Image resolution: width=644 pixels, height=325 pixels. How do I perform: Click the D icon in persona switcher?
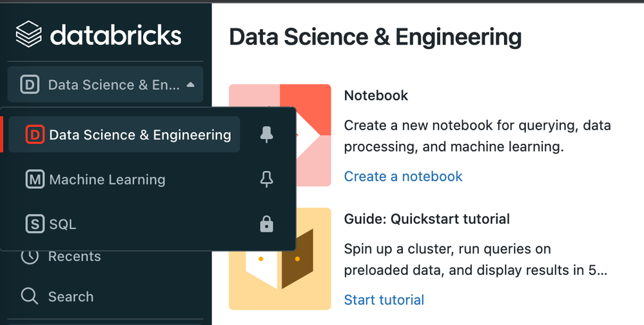click(x=30, y=84)
